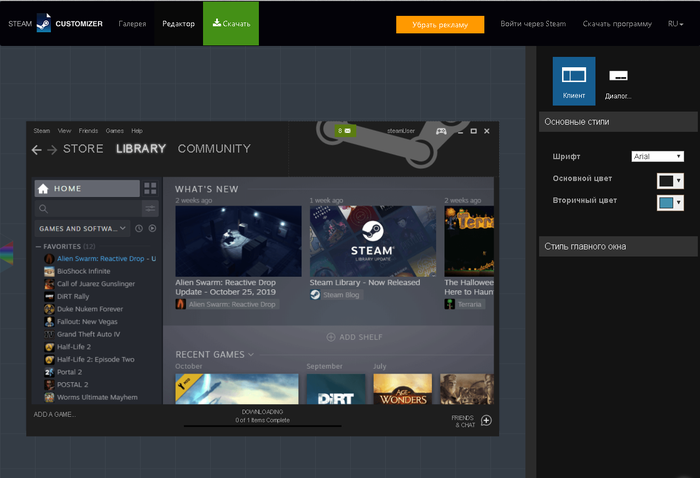Open the RU language dropdown
The height and width of the screenshot is (478, 700).
click(675, 24)
